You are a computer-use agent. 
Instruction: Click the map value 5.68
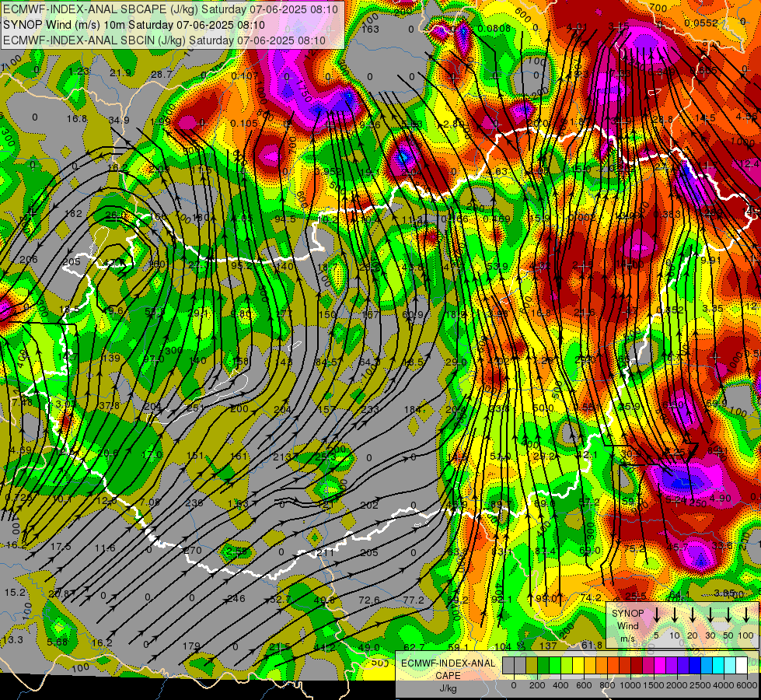coord(58,642)
